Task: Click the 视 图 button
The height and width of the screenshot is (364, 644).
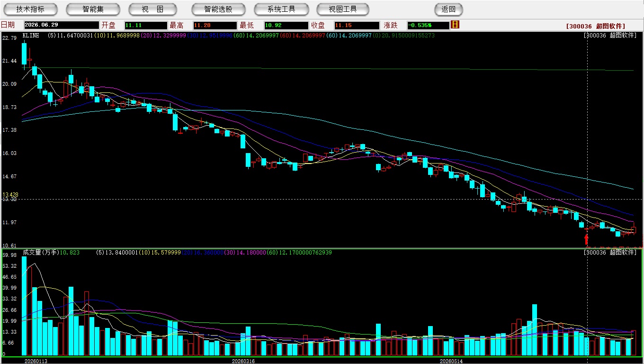Action: 152,9
